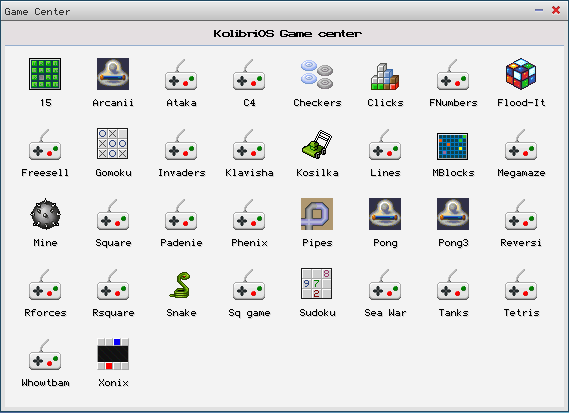Launch the Mine spiked ball icon
Viewport: 569px width, 413px height.
click(45, 214)
